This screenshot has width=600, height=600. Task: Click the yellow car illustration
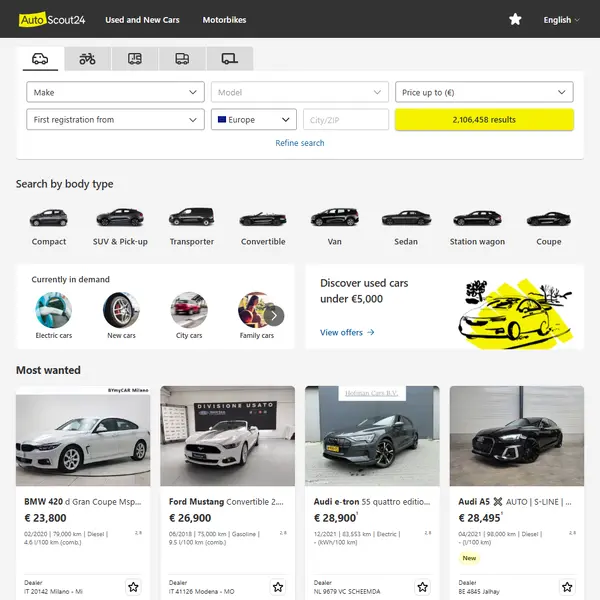(x=515, y=313)
